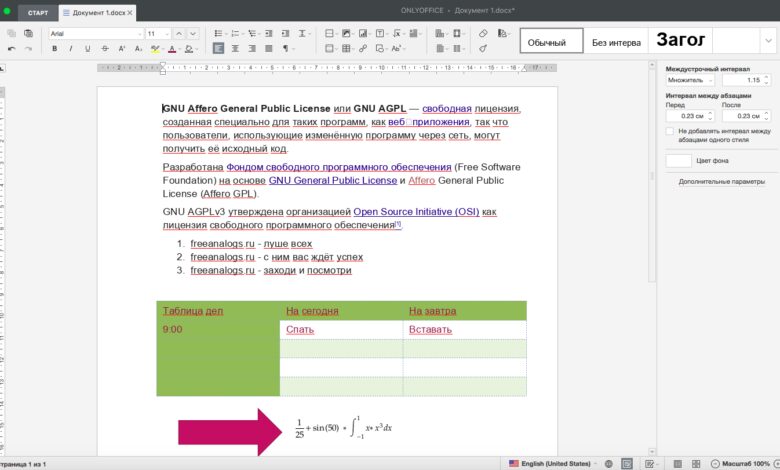Open the Arial font name dropdown
This screenshot has height=470, width=780.
pyautogui.click(x=140, y=34)
